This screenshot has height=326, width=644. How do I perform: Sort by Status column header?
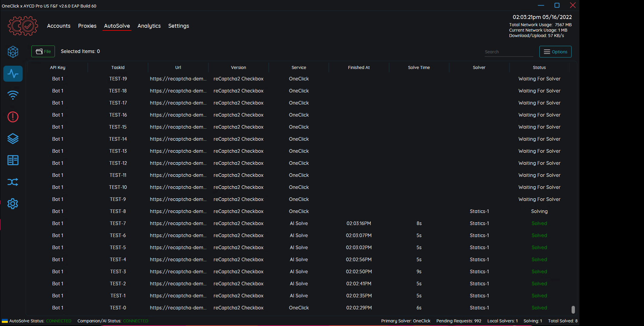(539, 67)
